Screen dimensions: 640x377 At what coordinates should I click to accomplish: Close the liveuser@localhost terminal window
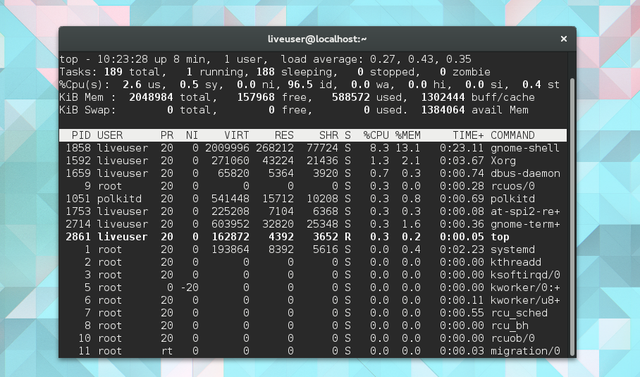[564, 39]
